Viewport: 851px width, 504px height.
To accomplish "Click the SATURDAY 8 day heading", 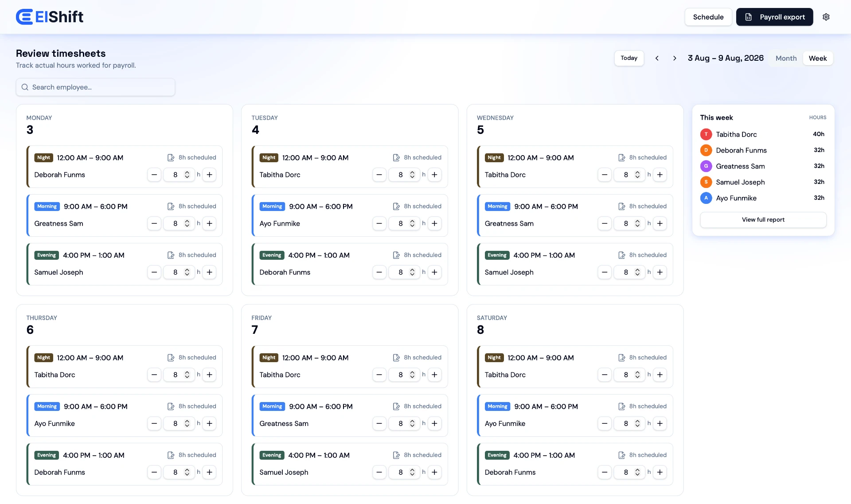I will pos(492,324).
